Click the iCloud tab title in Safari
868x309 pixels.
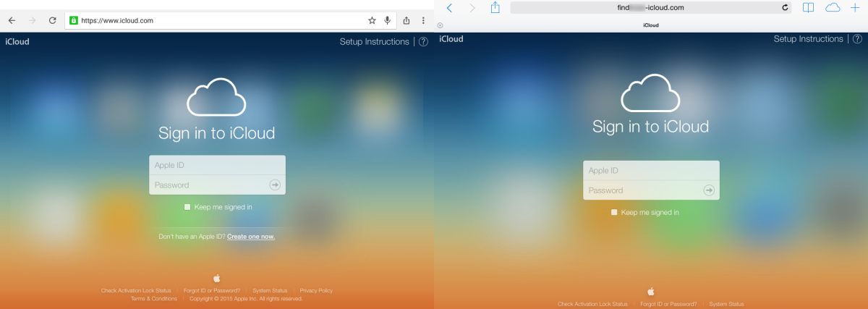tap(651, 25)
